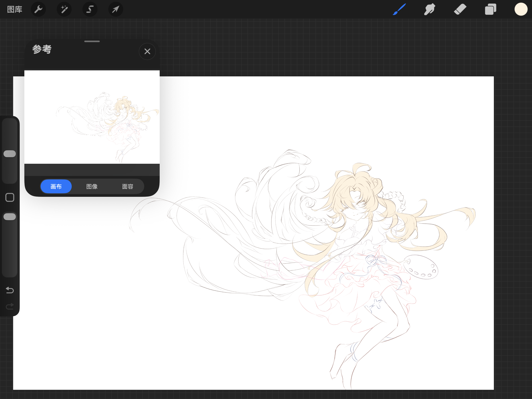Select the Smudge tool
Viewport: 532px width, 399px height.
[430, 9]
